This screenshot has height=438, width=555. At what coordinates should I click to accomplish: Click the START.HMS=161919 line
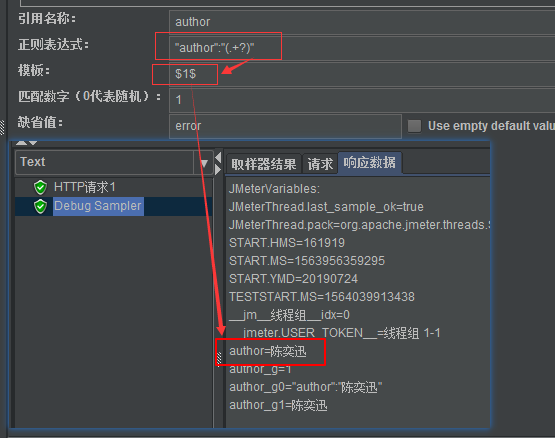click(287, 243)
